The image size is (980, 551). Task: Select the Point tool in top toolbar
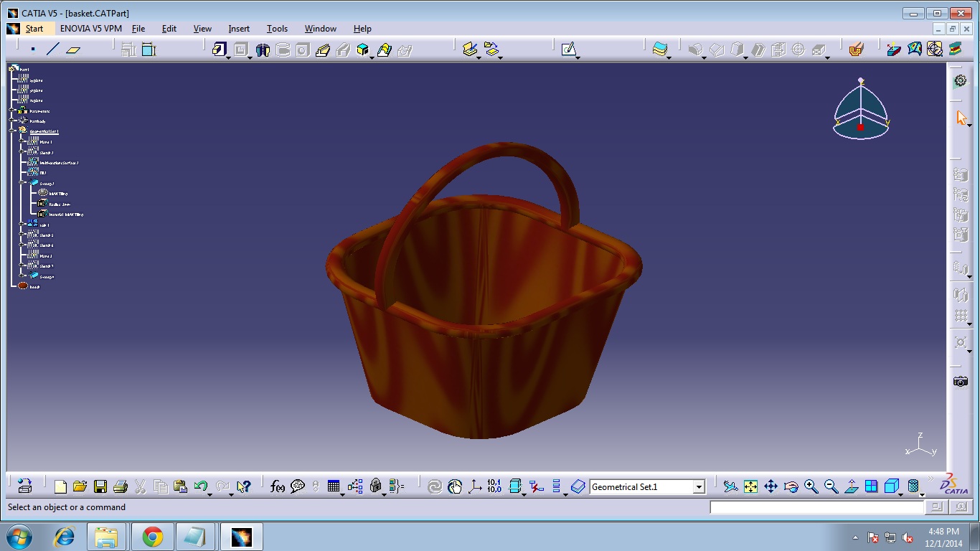point(33,50)
